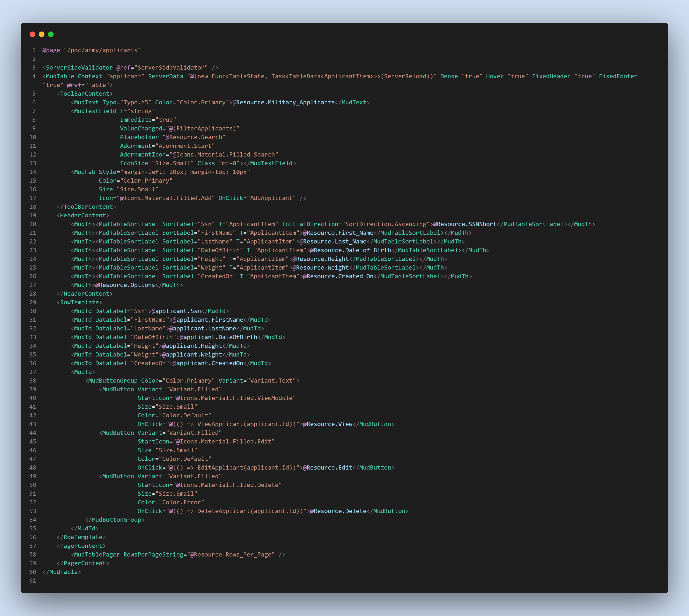Click @Resource.Delete text

[x=338, y=511]
